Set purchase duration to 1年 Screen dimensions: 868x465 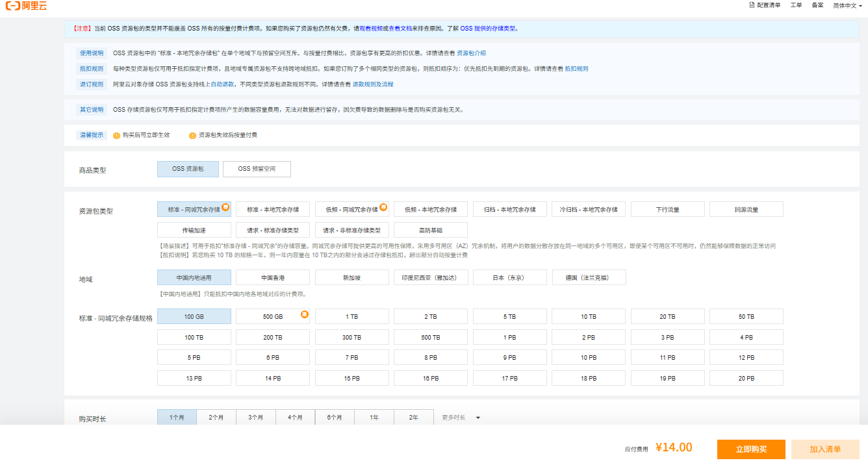374,418
